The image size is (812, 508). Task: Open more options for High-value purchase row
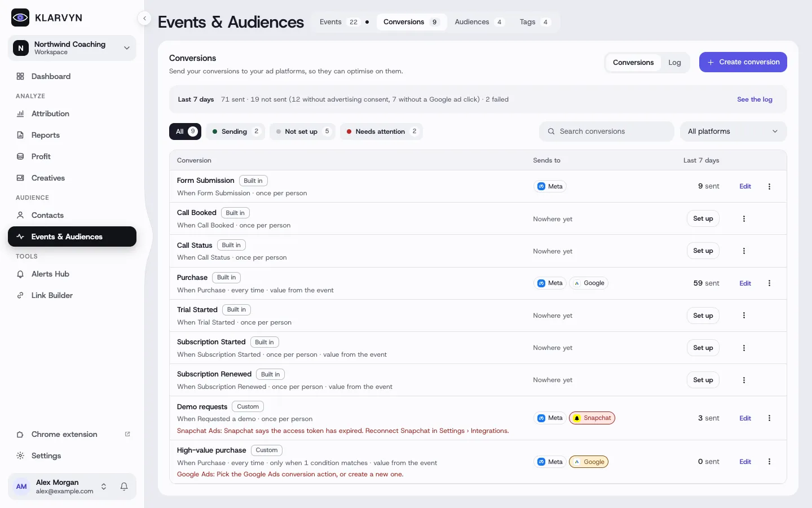769,462
